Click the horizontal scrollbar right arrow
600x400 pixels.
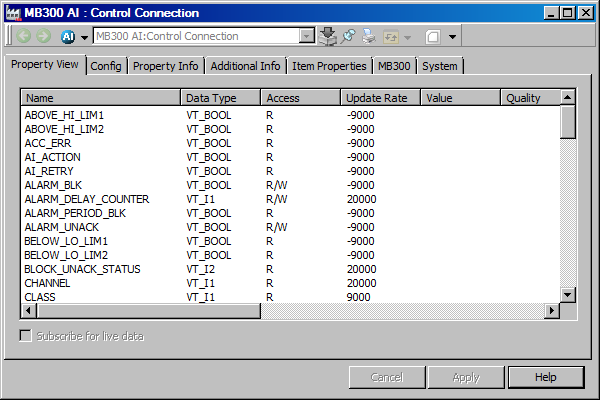(x=552, y=310)
